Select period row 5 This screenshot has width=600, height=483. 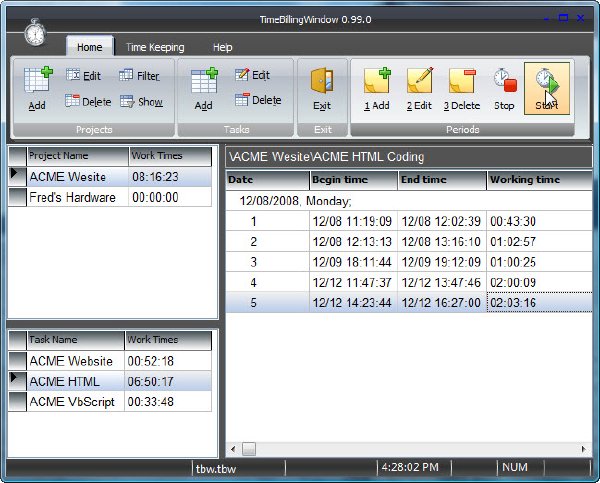pos(409,303)
